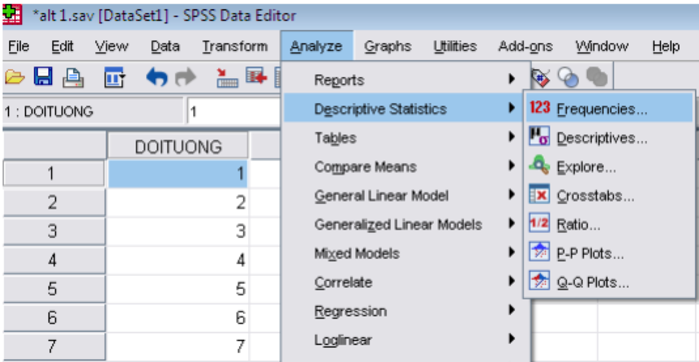Image resolution: width=699 pixels, height=362 pixels.
Task: Select row header 4
Action: (x=54, y=260)
